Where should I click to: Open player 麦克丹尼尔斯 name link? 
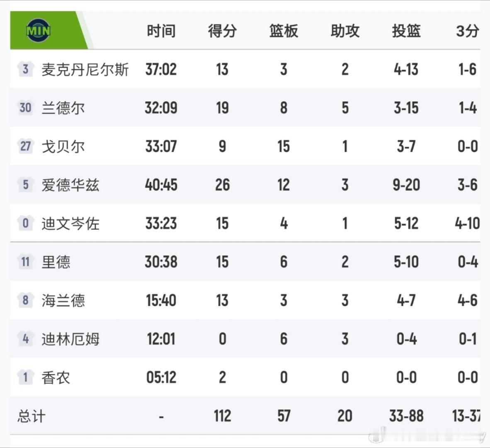pyautogui.click(x=85, y=69)
